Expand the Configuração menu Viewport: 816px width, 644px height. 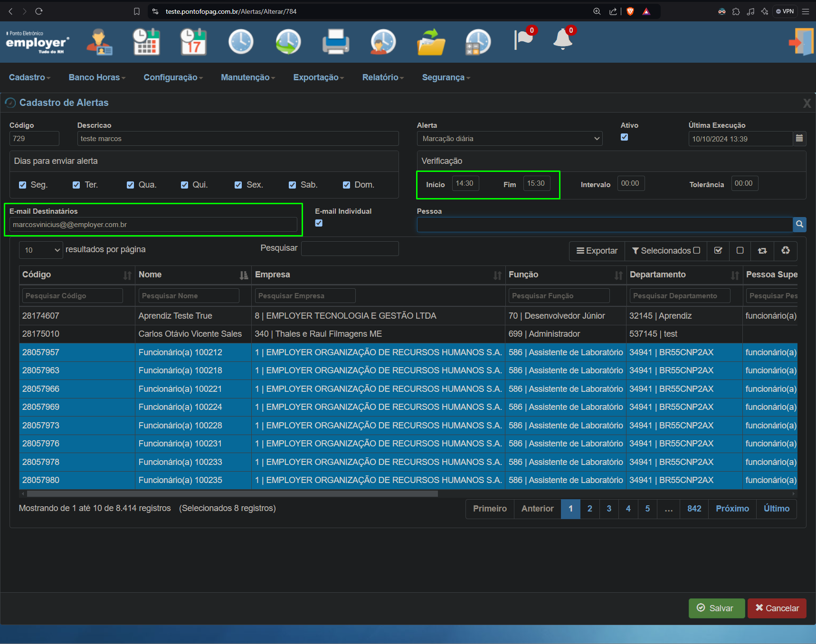tap(173, 77)
